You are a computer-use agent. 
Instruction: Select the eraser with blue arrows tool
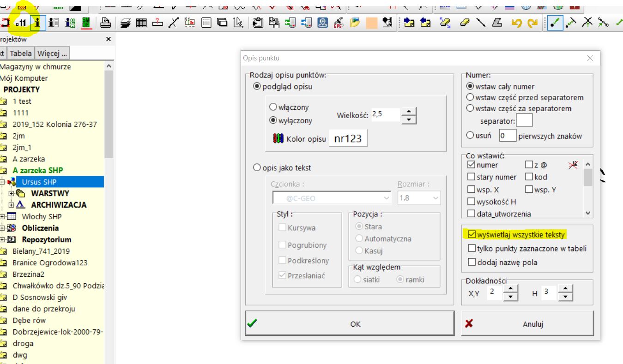point(445,23)
